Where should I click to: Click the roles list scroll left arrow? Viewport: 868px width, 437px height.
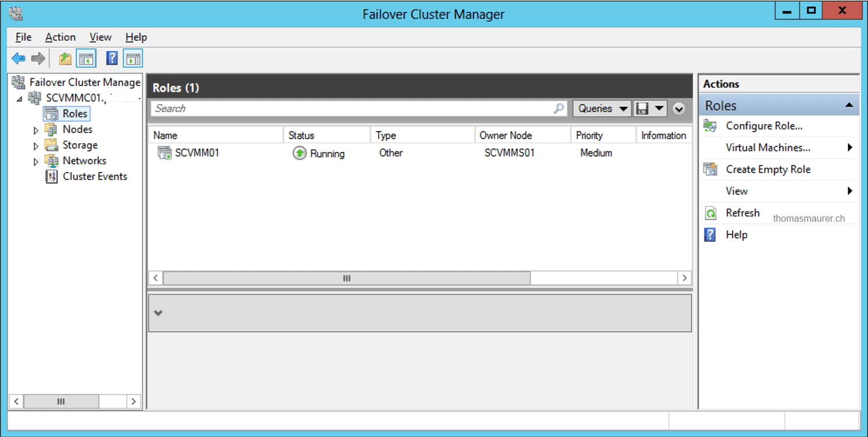tap(155, 278)
